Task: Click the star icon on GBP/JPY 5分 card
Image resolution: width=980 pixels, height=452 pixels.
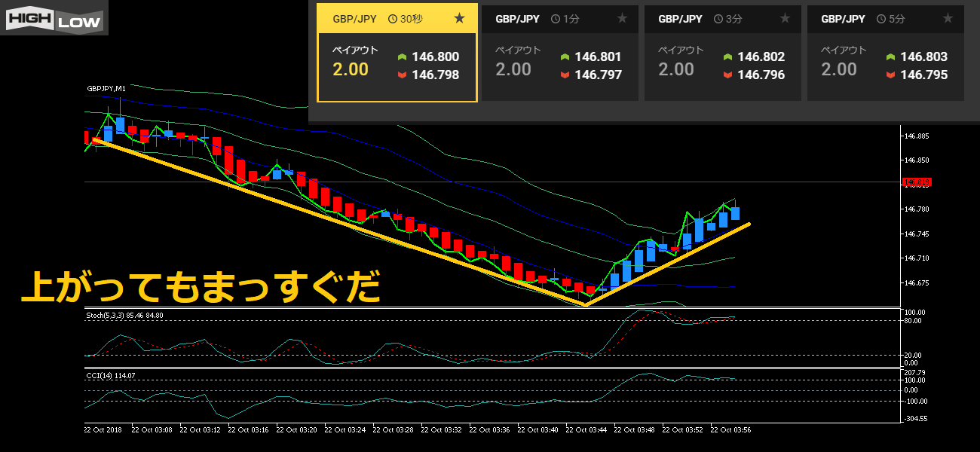Action: (x=948, y=19)
